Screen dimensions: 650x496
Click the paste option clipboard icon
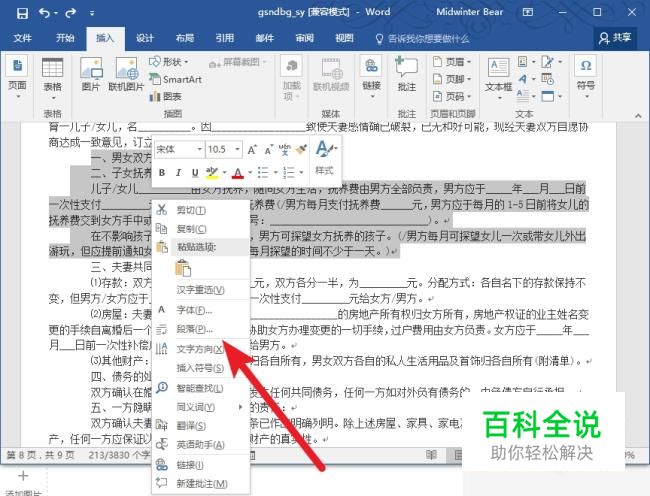[183, 268]
